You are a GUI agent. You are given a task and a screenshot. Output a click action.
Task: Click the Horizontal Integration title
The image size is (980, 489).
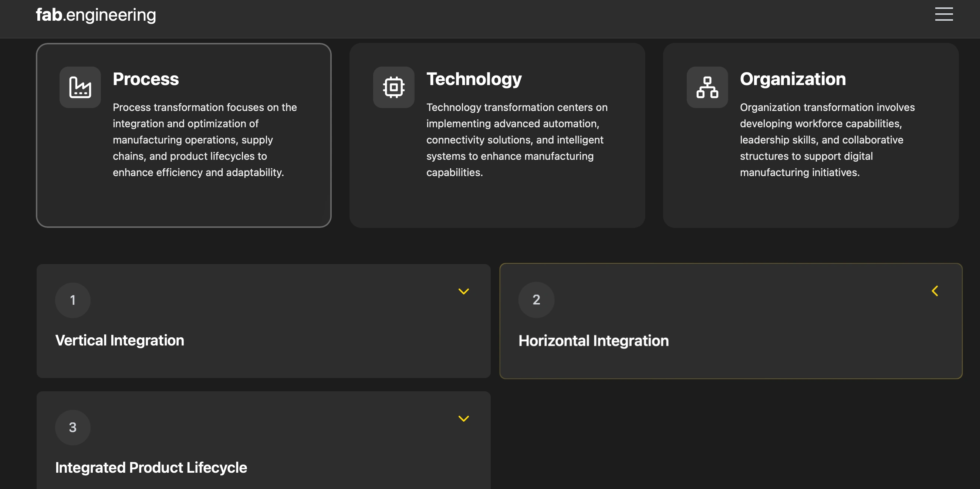click(x=593, y=341)
